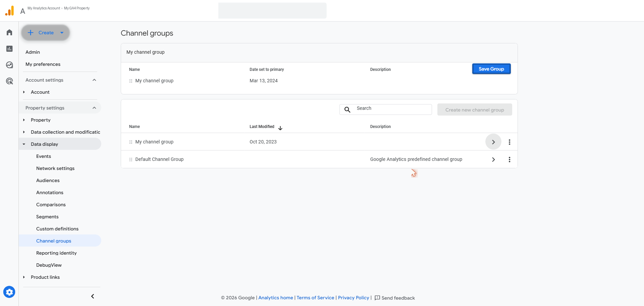Open Default Channel Group row chevron
The image size is (644, 306).
(x=493, y=160)
